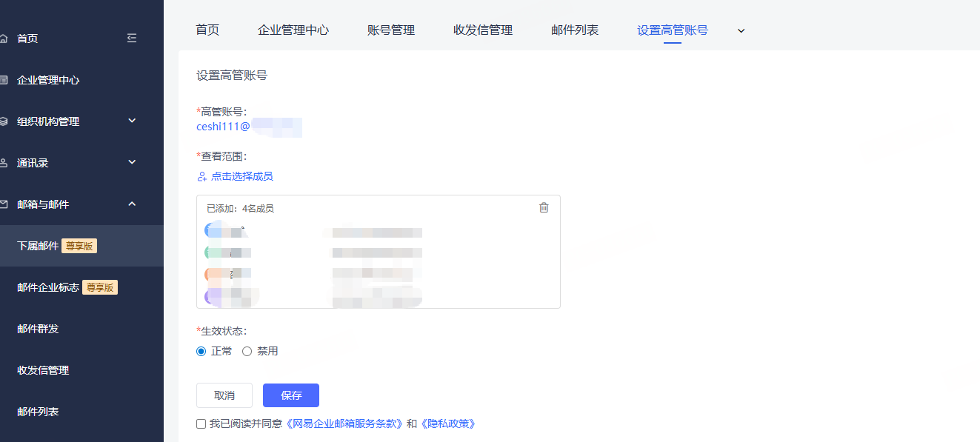This screenshot has width=980, height=442.
Task: Check the agree to terms checkbox
Action: pos(201,423)
